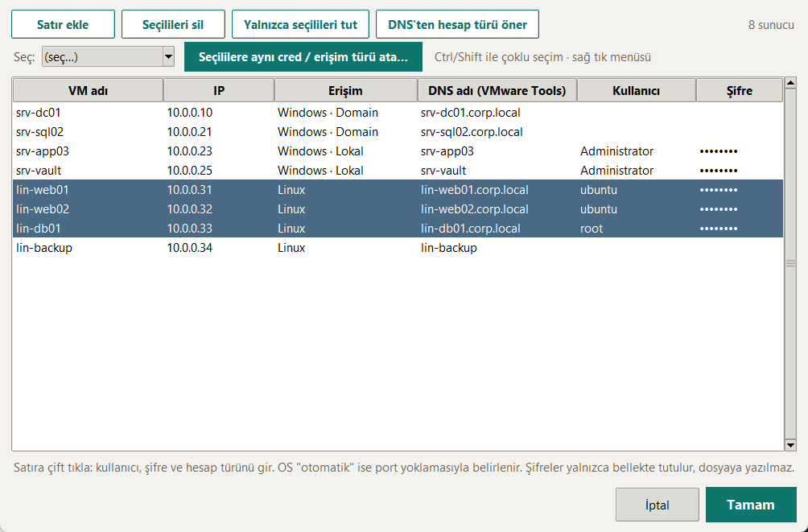808x532 pixels.
Task: Click IP cell 10.0.0.21
Action: (x=190, y=132)
